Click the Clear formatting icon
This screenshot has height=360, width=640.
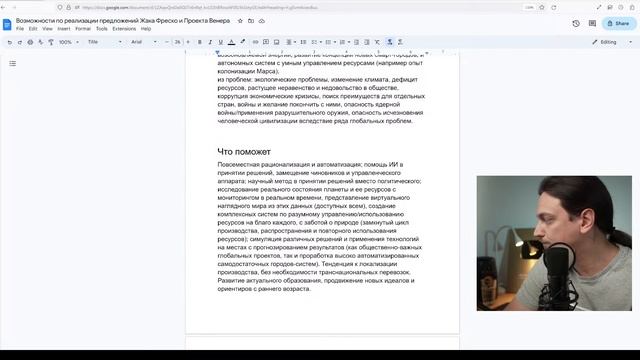pyautogui.click(x=377, y=42)
